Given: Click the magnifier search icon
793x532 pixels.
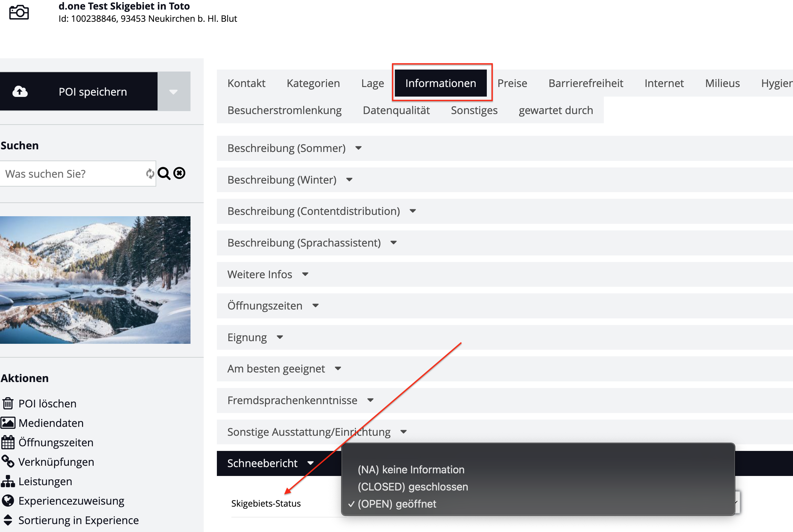Looking at the screenshot, I should [164, 173].
